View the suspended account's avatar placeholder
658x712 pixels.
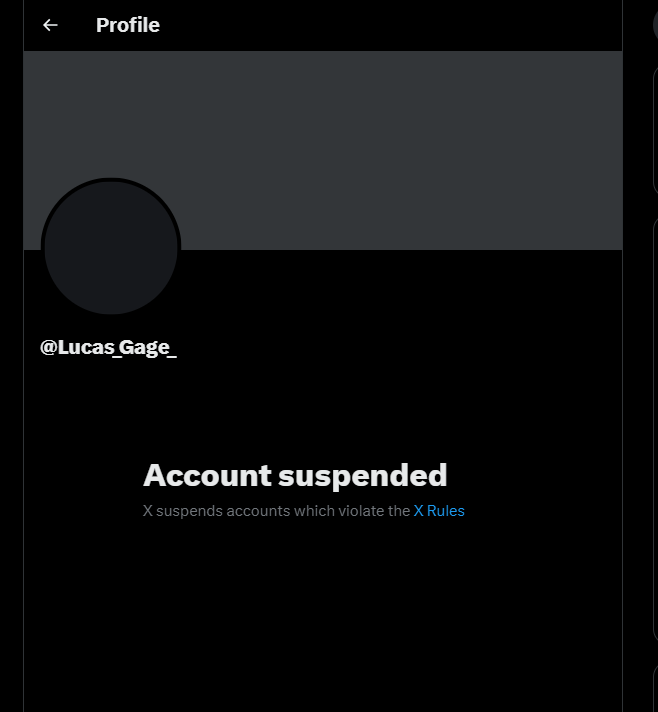[111, 247]
